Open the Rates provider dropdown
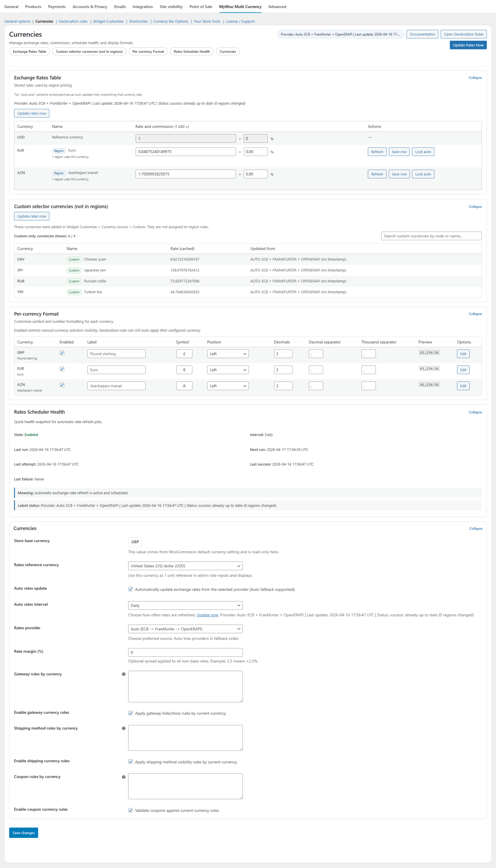 click(x=185, y=629)
